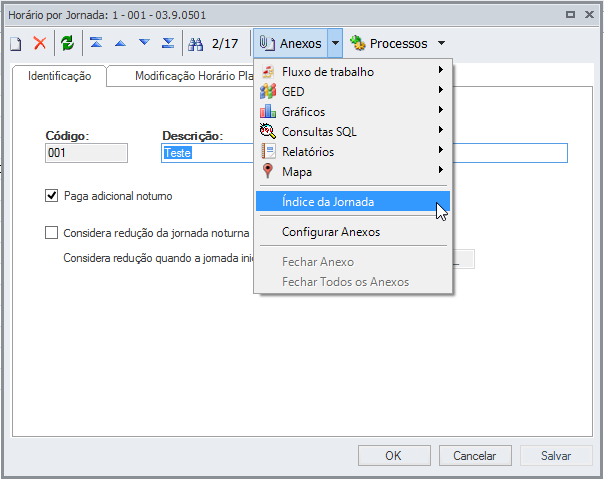Choose Configurar Anexos from the menu
The width and height of the screenshot is (604, 480).
(353, 232)
